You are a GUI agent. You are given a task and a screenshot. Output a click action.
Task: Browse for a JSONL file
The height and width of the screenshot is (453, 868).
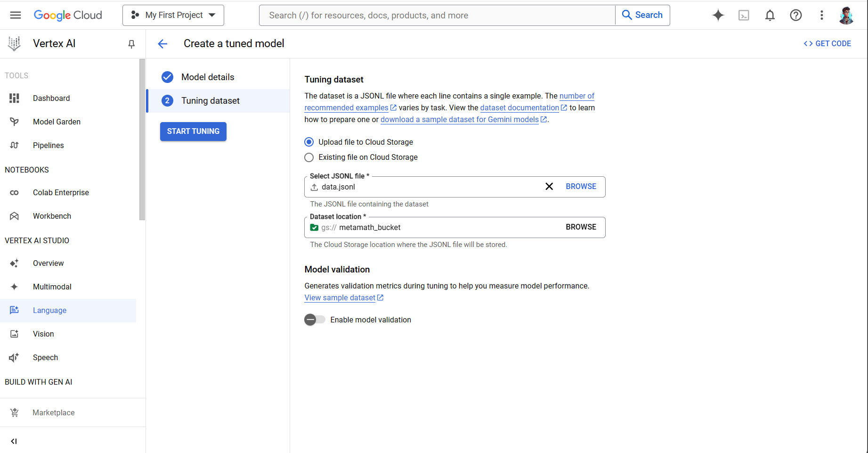click(x=581, y=187)
